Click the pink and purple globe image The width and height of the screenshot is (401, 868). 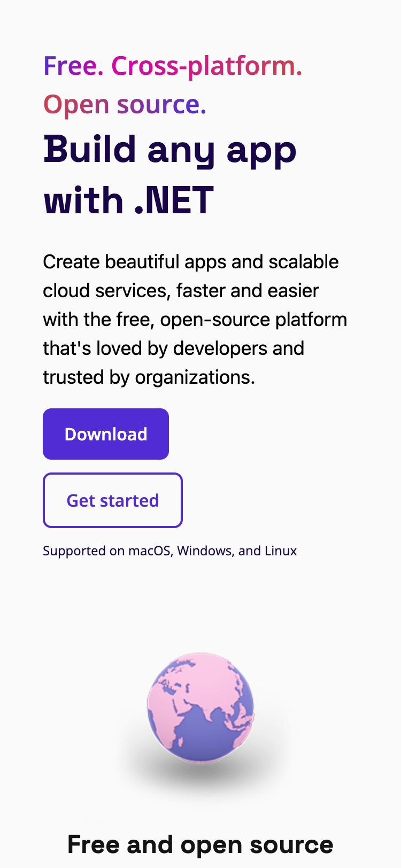pyautogui.click(x=200, y=707)
